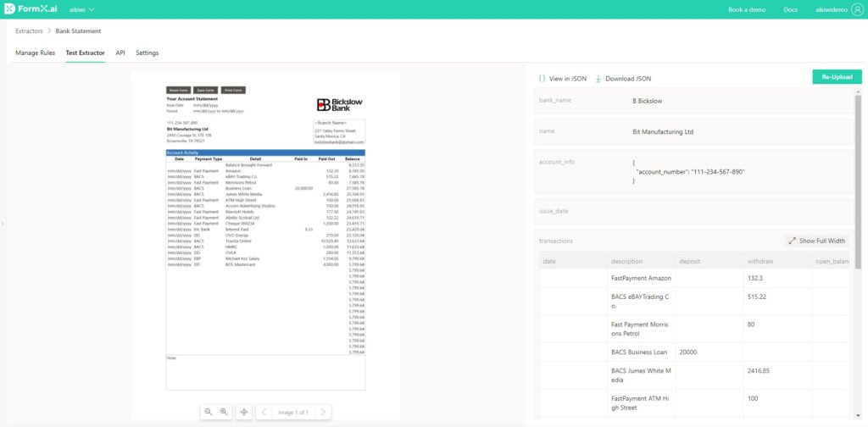Click the transactions field label
Screen dimensions: 868x427
556,241
